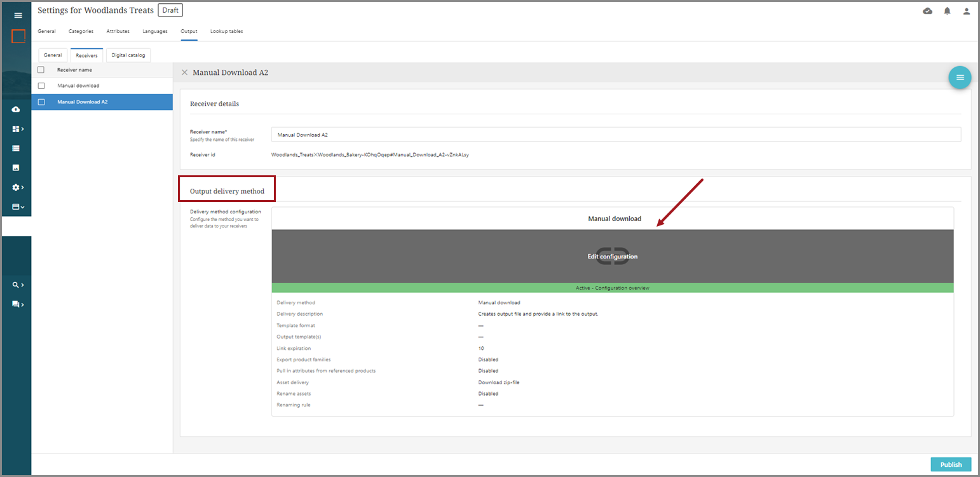Viewport: 980px width, 477px height.
Task: Click the cloud upload icon in the sidebar
Action: point(16,109)
